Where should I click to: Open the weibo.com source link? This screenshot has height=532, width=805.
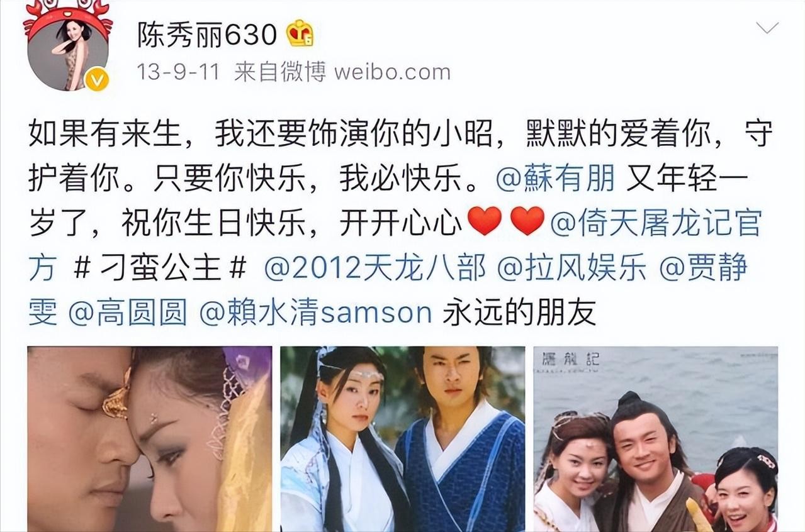[392, 72]
